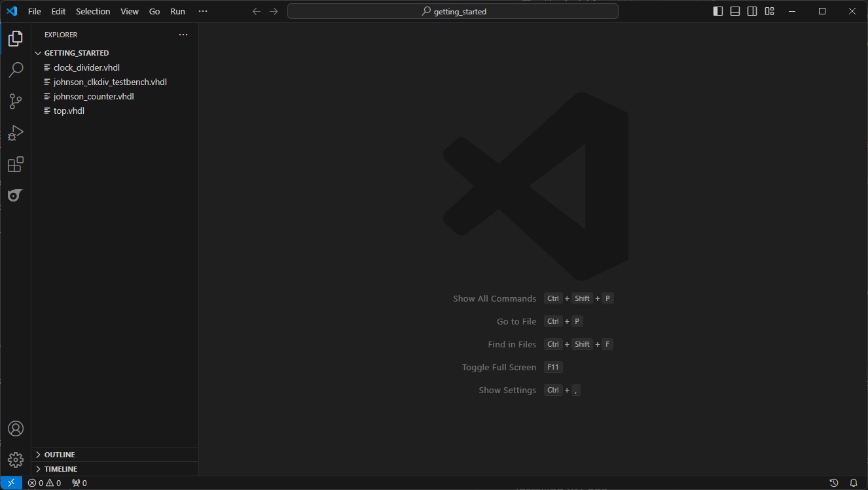Open the Extensions view

click(16, 164)
